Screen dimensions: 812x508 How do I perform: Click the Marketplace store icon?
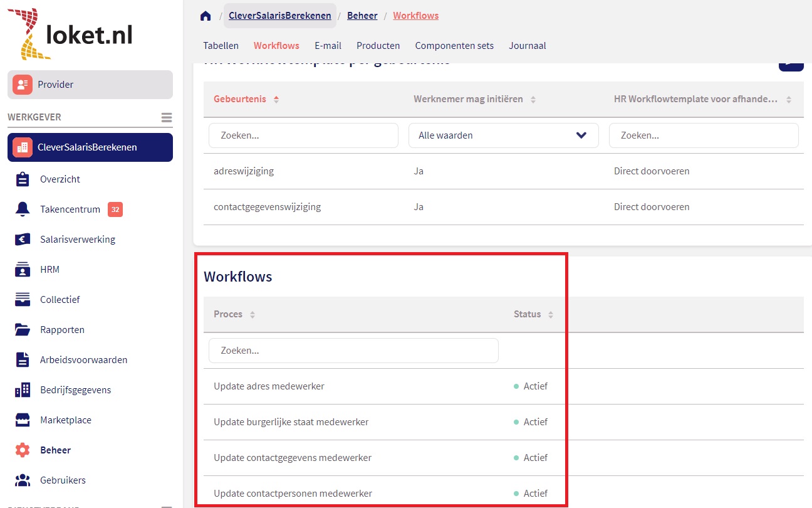click(23, 420)
